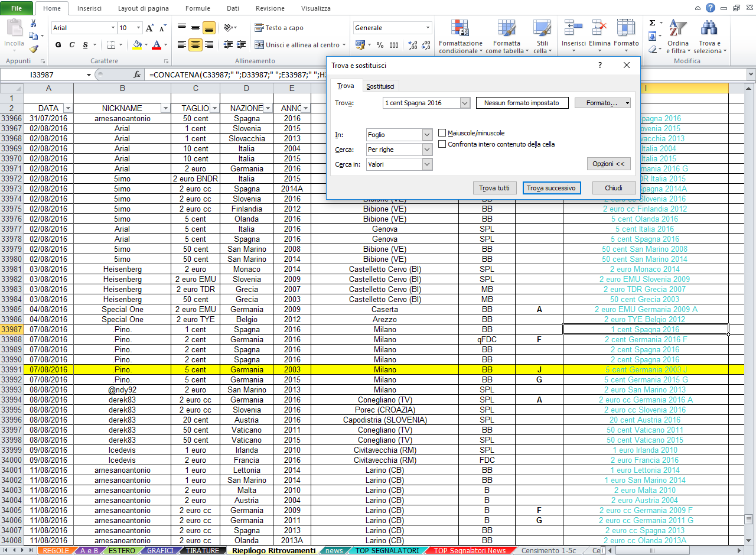Enable Maiuscole/minuscole checkbox
This screenshot has width=756, height=555.
[442, 133]
